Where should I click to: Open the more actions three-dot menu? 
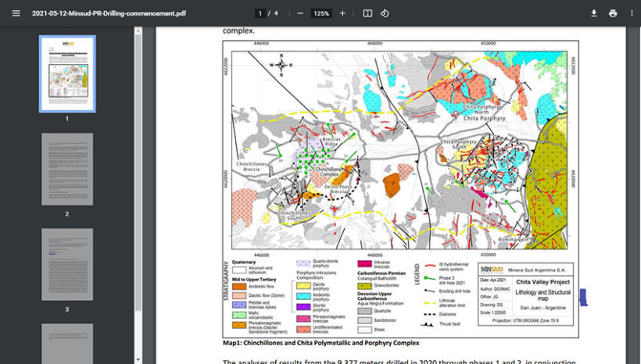[x=632, y=13]
